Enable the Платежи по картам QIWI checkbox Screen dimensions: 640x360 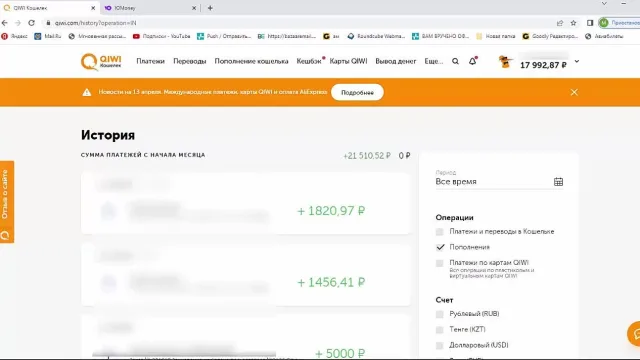(440, 263)
